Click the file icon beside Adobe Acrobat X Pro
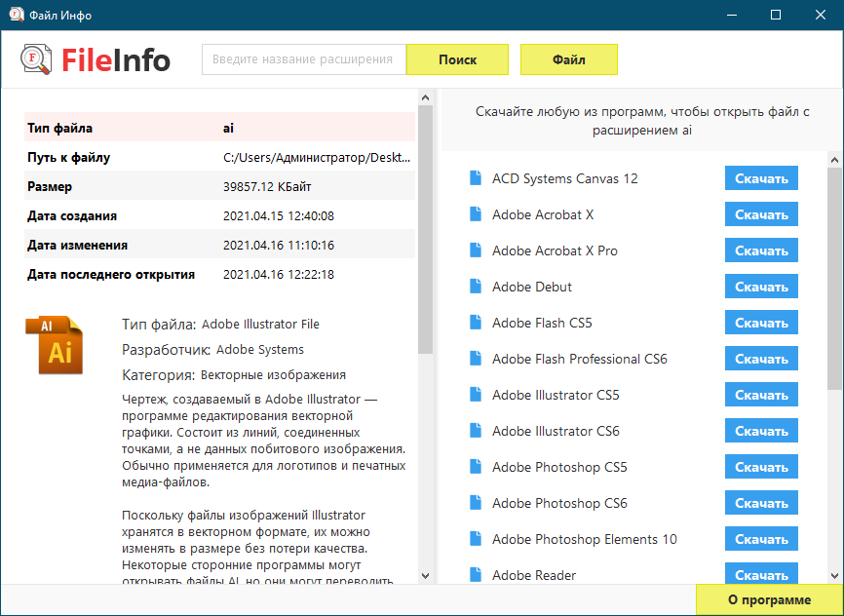The height and width of the screenshot is (616, 844). (476, 250)
